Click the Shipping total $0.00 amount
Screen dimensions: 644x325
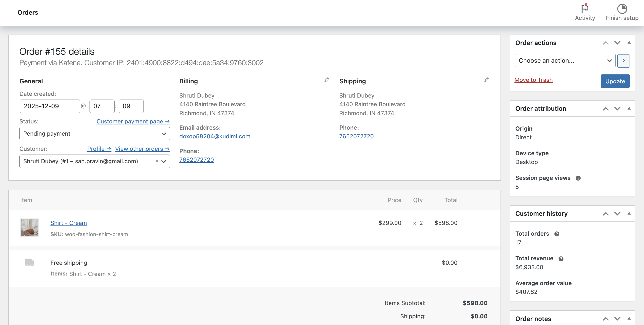point(479,316)
